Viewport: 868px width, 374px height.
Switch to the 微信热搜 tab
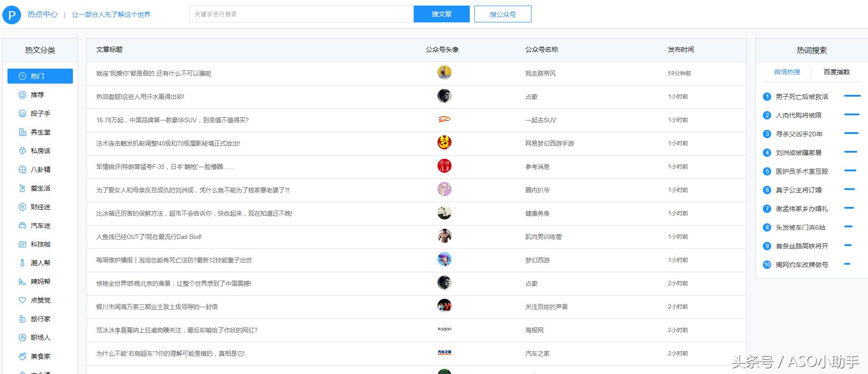coord(787,72)
